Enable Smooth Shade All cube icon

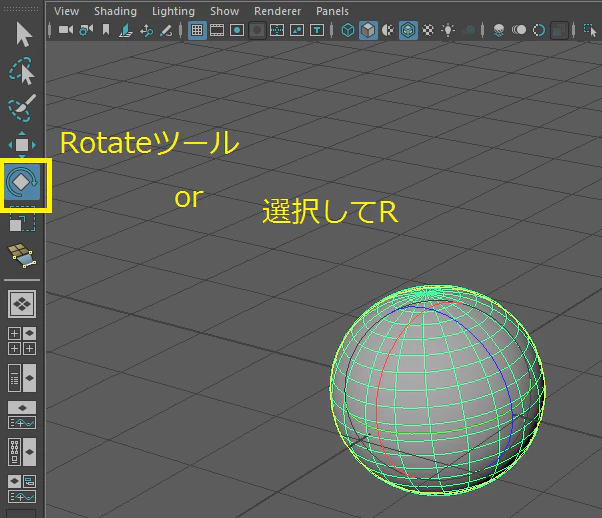(368, 30)
